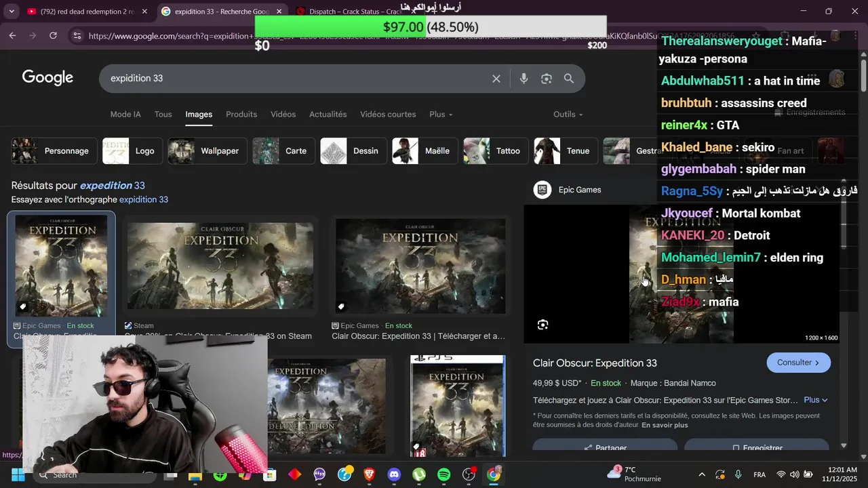Click the Google search input field
Image resolution: width=868 pixels, height=488 pixels.
[298, 79]
